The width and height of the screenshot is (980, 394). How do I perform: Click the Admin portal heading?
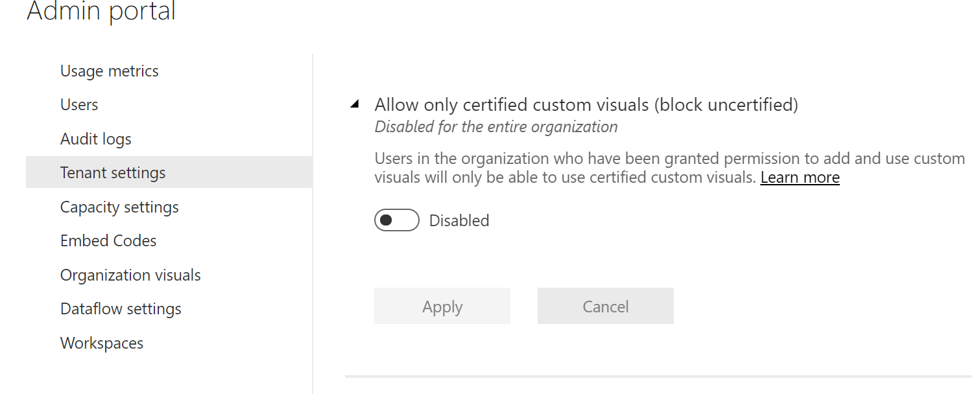(101, 11)
